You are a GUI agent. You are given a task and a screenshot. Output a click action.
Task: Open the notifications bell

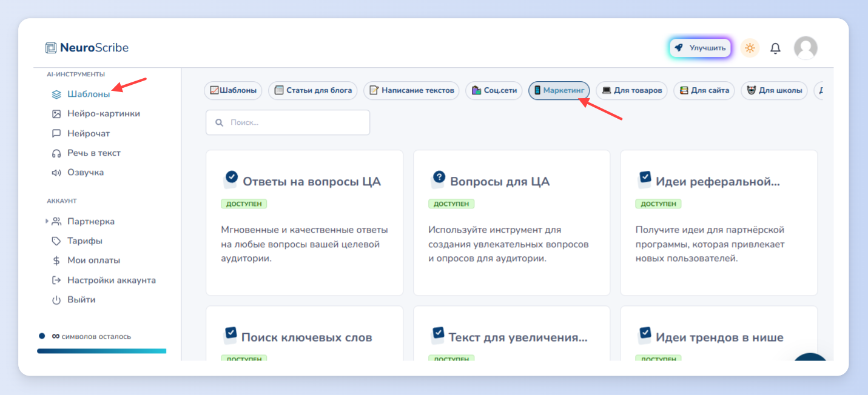(x=775, y=48)
